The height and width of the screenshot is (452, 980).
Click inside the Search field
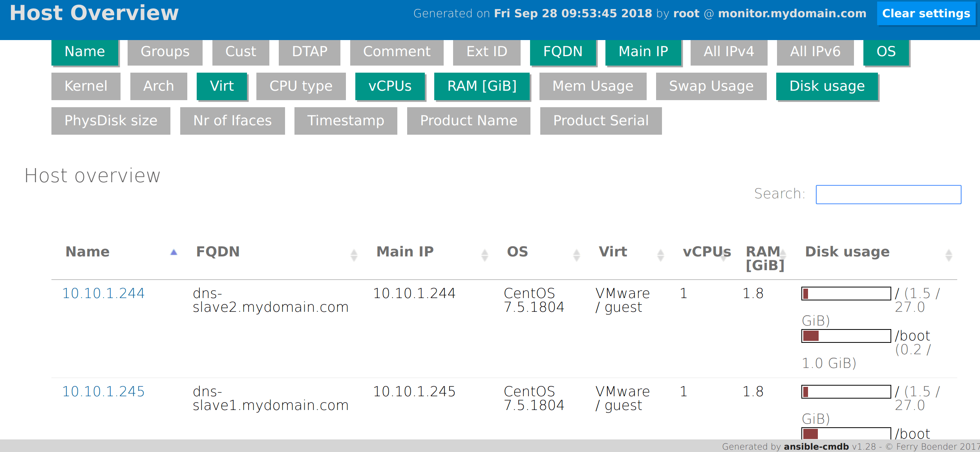[x=889, y=194]
